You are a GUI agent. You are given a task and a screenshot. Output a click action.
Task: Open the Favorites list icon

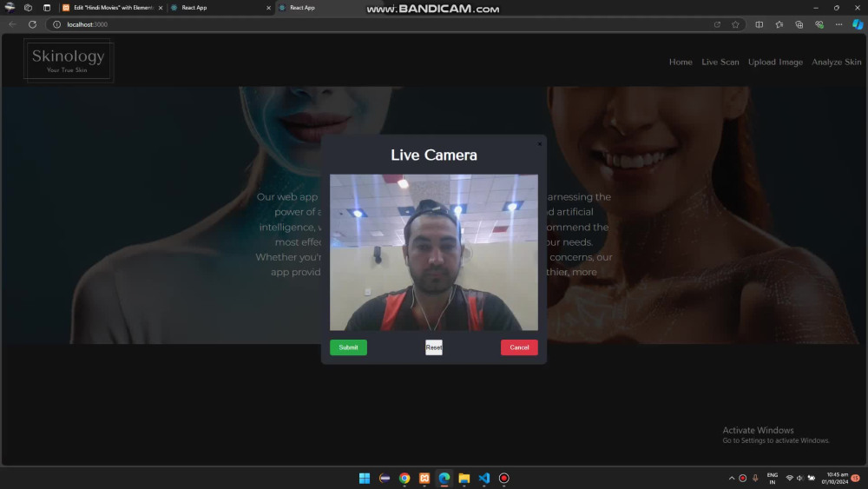click(x=779, y=24)
